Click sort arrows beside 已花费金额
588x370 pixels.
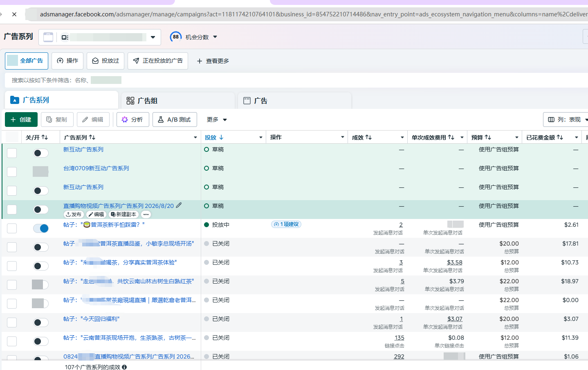[x=560, y=137]
